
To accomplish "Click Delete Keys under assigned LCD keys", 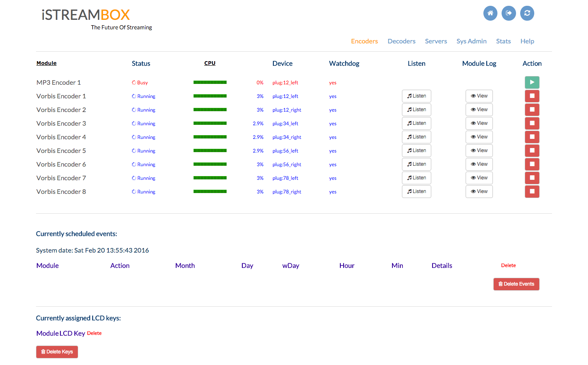I will pos(57,352).
